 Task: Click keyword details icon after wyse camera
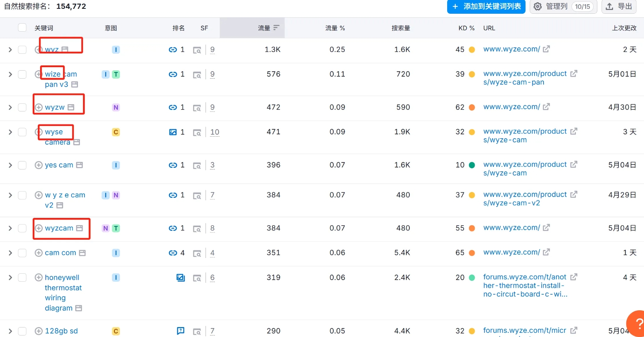pyautogui.click(x=77, y=142)
